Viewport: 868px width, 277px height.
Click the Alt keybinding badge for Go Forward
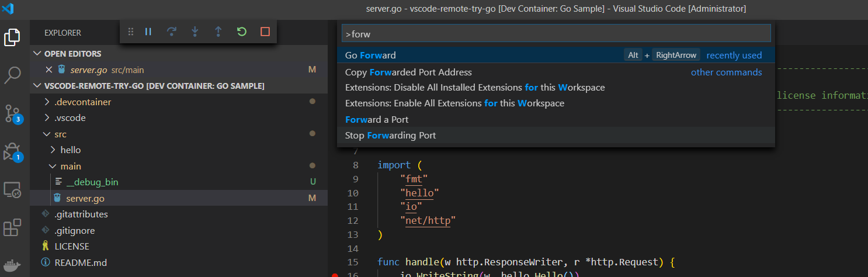(633, 55)
